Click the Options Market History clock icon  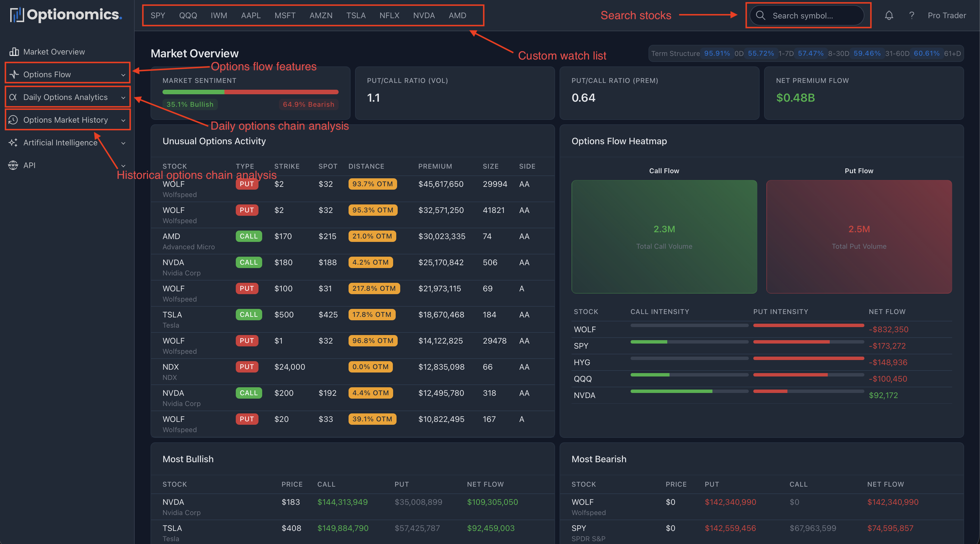(13, 120)
